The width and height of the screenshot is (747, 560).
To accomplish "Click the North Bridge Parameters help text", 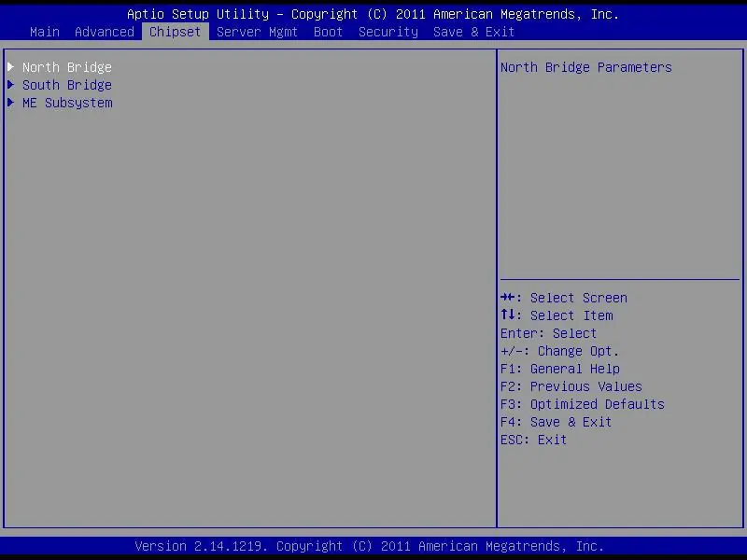I will click(x=586, y=67).
